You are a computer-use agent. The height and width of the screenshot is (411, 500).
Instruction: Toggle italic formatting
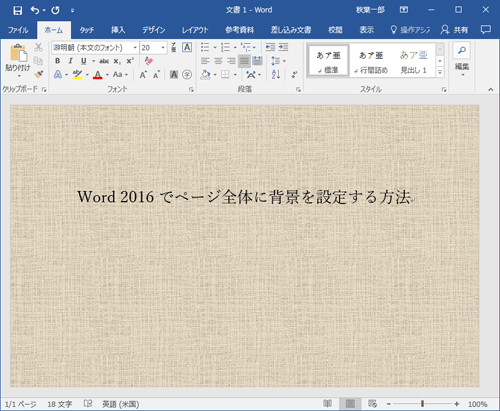70,61
